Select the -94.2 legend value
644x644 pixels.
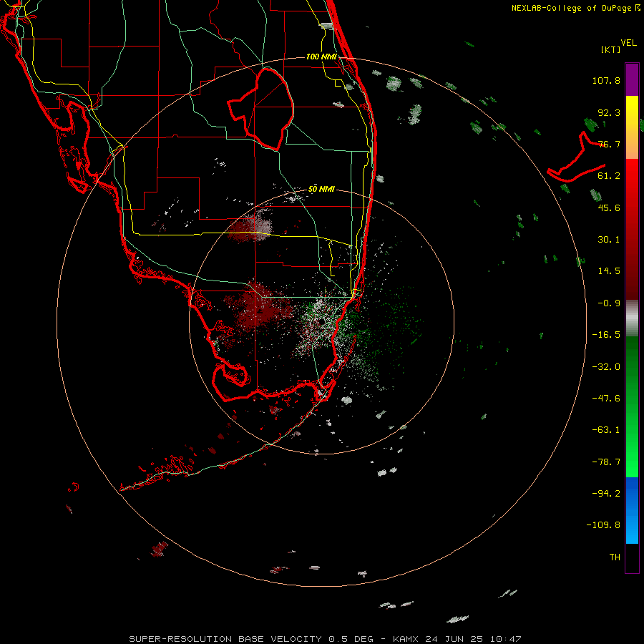pyautogui.click(x=606, y=493)
